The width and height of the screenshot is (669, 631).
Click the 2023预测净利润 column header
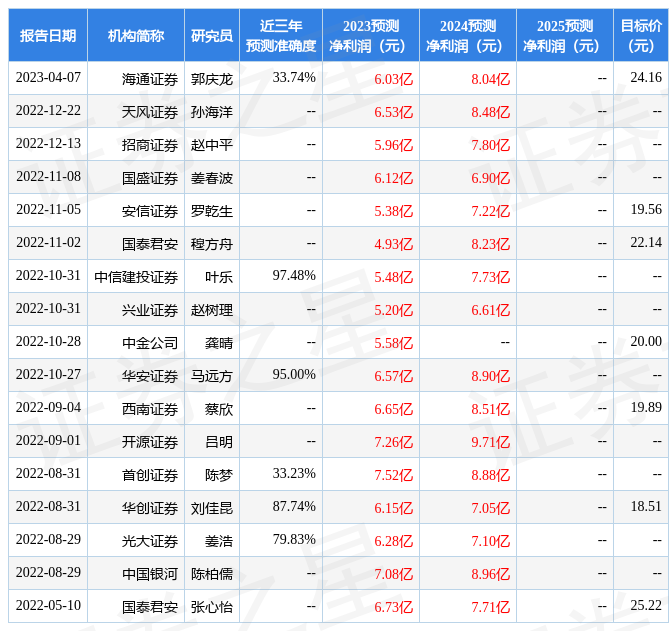pyautogui.click(x=371, y=35)
